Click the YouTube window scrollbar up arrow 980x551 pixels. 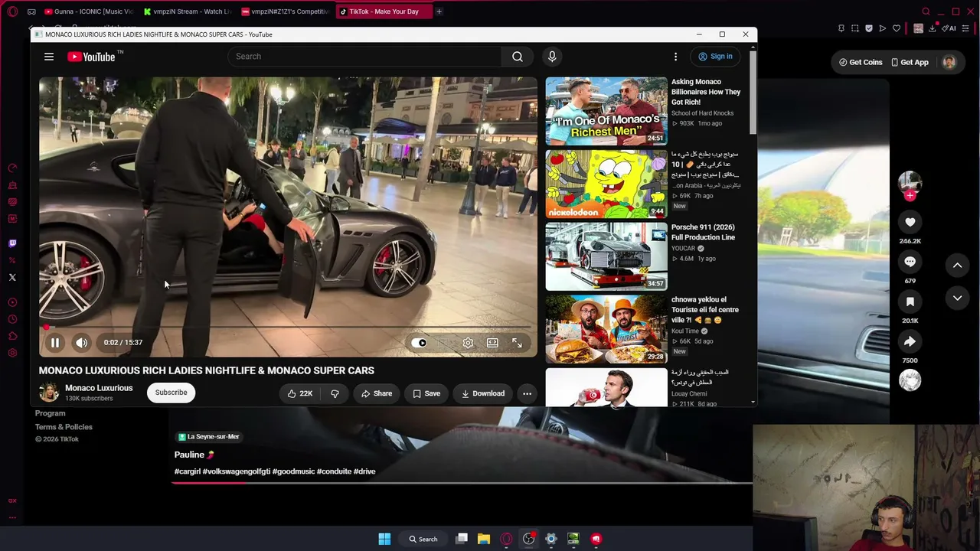click(753, 47)
